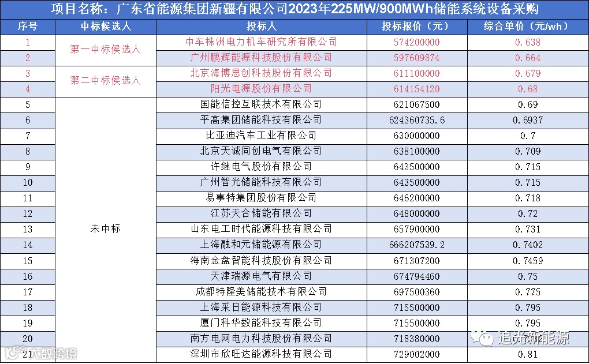
Task: Click the 投标人 column header
Action: point(262,27)
